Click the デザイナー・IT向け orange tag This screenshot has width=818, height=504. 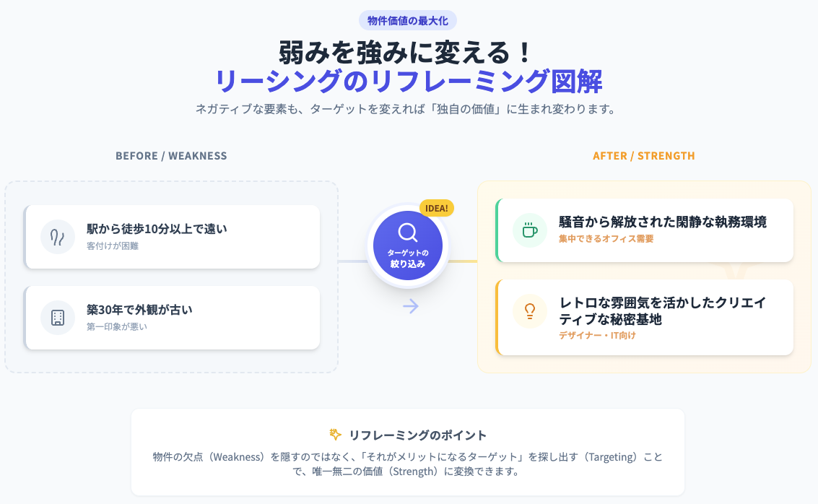point(597,336)
